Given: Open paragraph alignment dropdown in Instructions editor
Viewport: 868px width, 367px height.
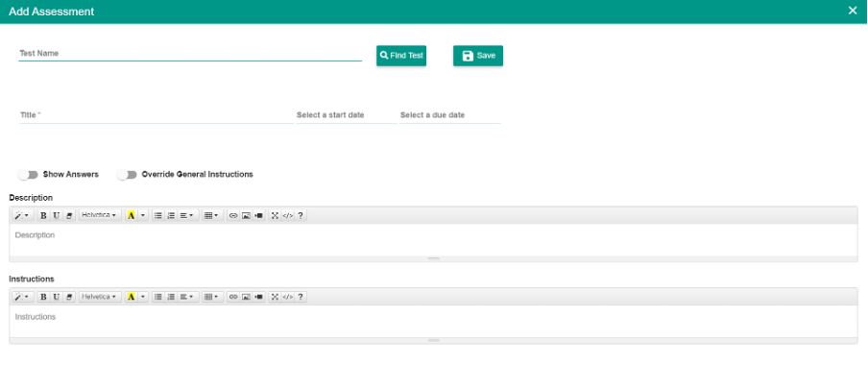Looking at the screenshot, I should click(x=187, y=297).
